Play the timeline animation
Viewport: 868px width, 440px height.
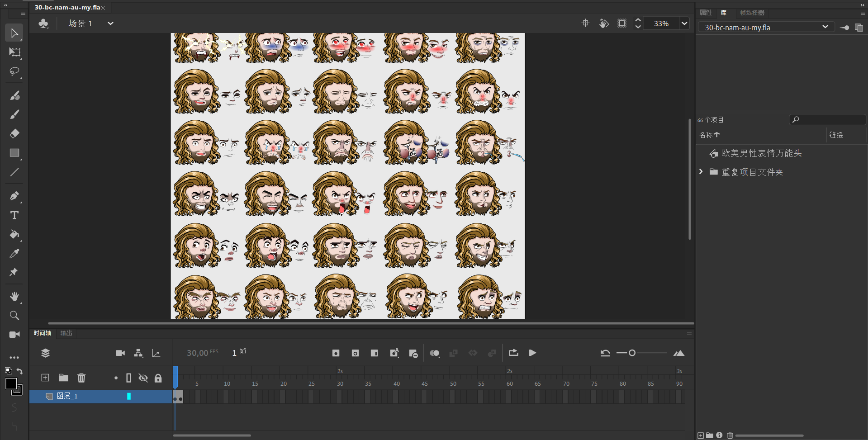532,353
